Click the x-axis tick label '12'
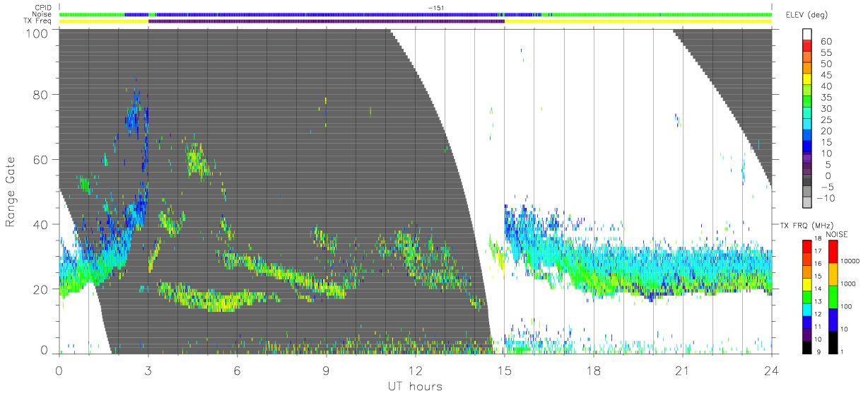The height and width of the screenshot is (401, 868). tap(415, 371)
